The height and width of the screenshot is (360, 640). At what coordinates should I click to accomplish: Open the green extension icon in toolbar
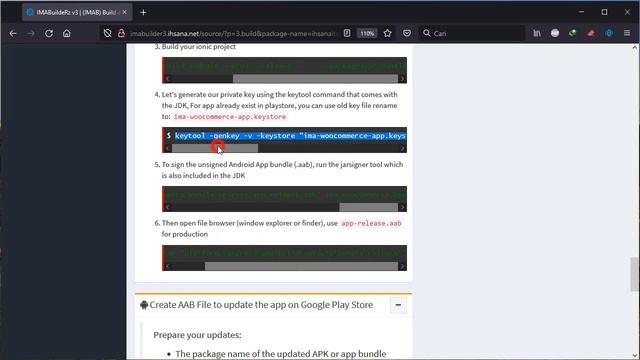coord(573,33)
